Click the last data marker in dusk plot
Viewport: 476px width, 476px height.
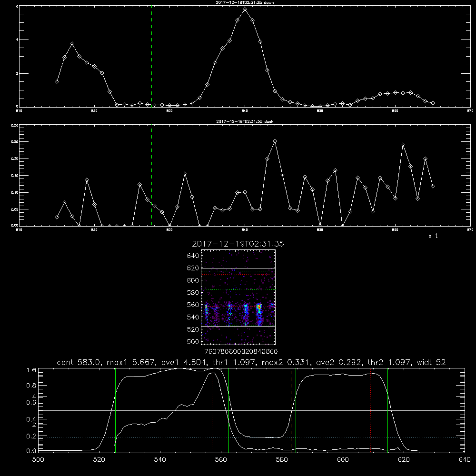[x=433, y=187]
